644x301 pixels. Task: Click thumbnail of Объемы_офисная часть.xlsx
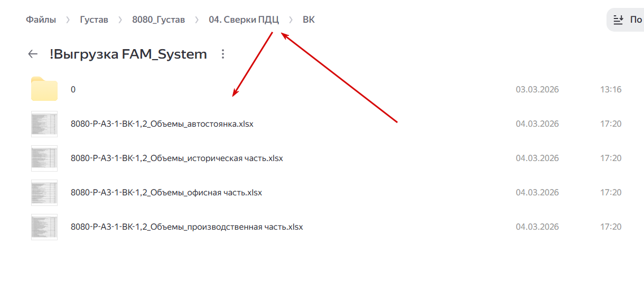44,193
